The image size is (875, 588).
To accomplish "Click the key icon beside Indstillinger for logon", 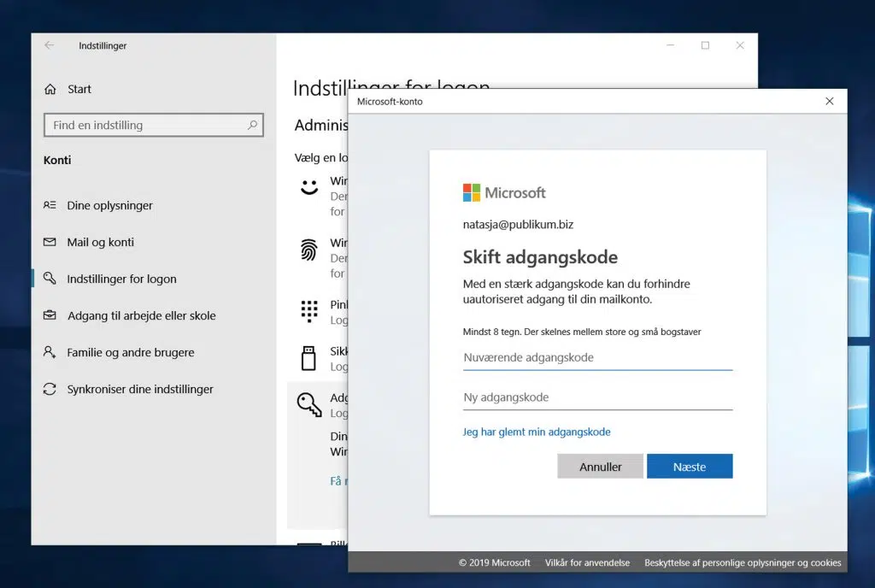I will pos(50,279).
